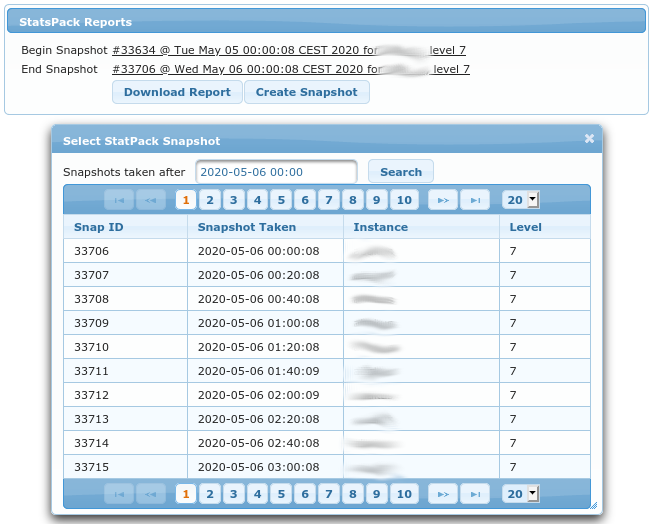Click timestamp 2020-05-06 02:00:09
Screen dimensions: 652x524
click(259, 395)
